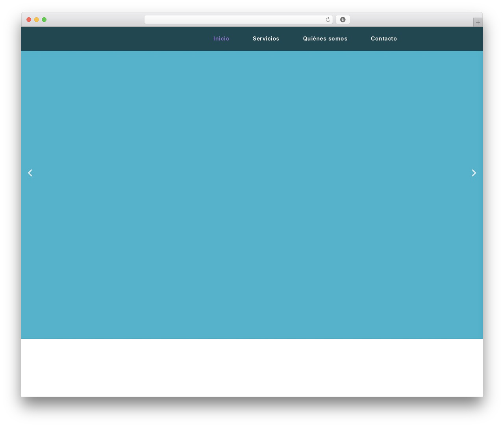Navigate to Servicios page
The height and width of the screenshot is (427, 504).
(x=266, y=39)
